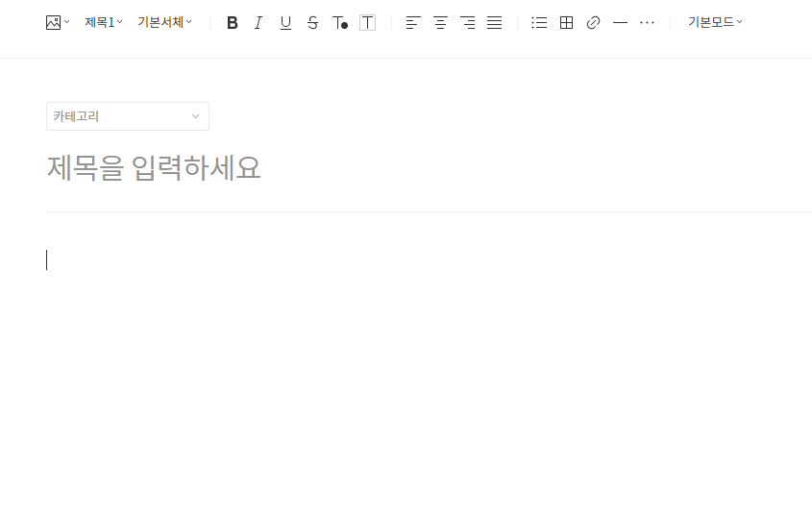Insert a table
Image resolution: width=812 pixels, height=522 pixels.
click(x=567, y=23)
